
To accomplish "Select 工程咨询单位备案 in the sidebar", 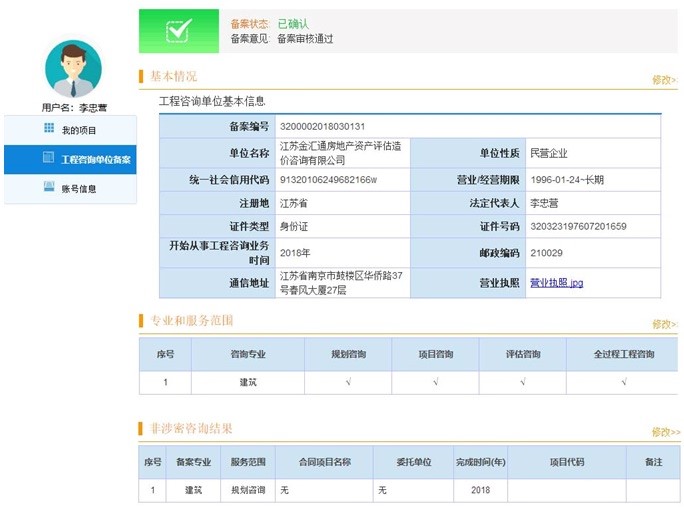I will coord(95,159).
